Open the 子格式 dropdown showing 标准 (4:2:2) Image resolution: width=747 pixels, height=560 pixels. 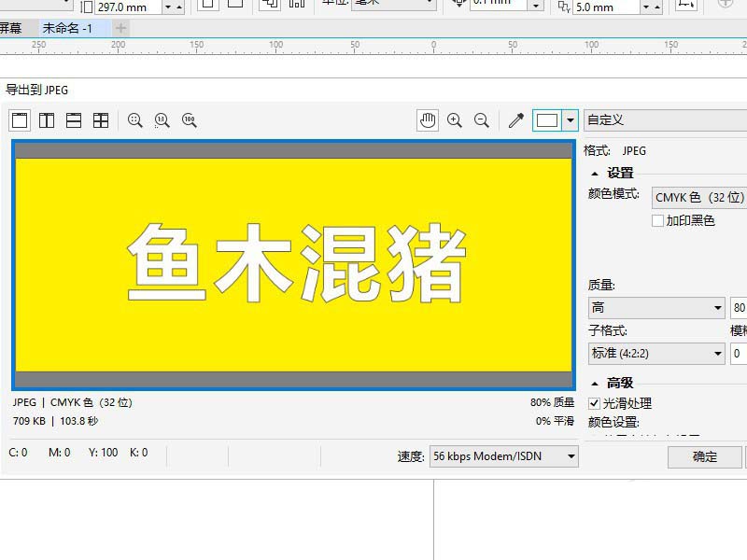click(x=656, y=354)
